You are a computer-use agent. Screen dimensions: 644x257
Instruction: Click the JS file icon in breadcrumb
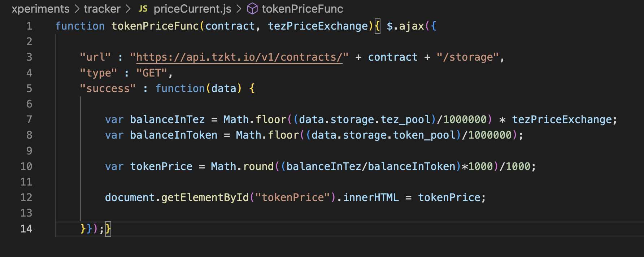(143, 9)
